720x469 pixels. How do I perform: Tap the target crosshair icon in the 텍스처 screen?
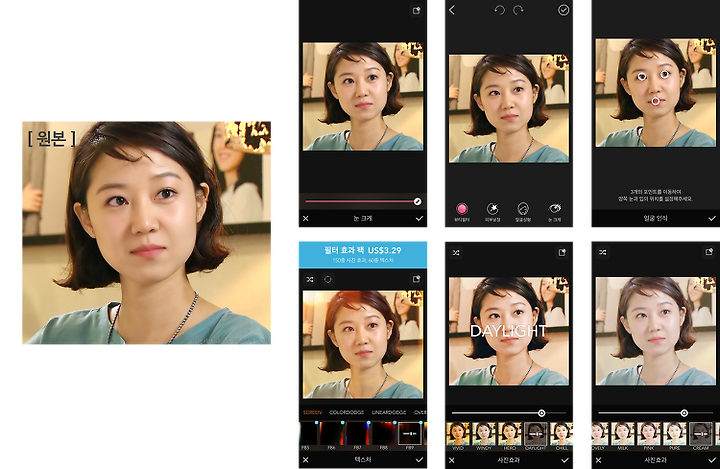pos(328,279)
